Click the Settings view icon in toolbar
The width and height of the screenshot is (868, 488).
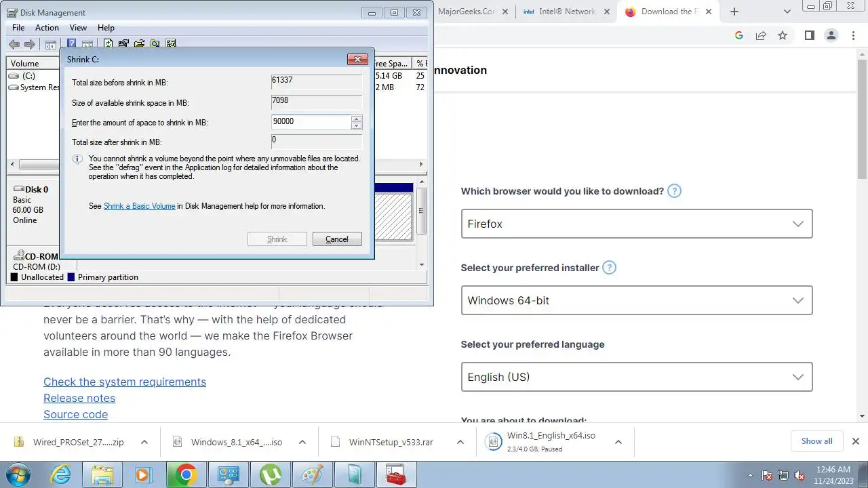[170, 44]
